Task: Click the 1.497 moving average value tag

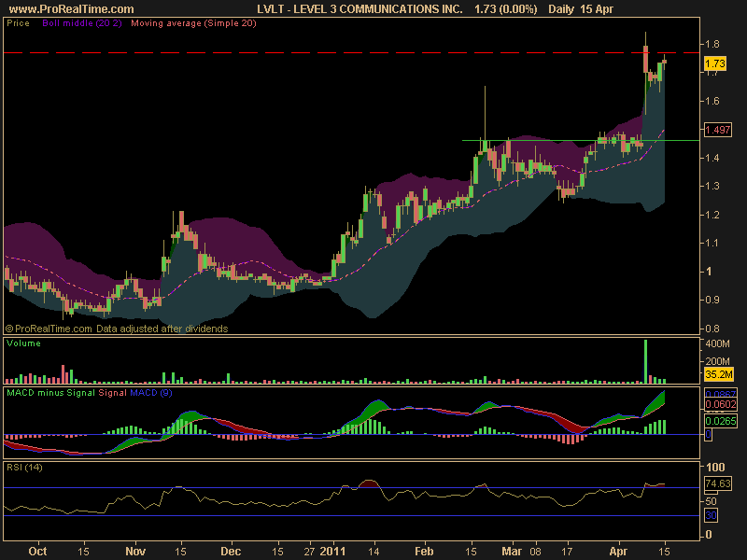Action: 717,130
